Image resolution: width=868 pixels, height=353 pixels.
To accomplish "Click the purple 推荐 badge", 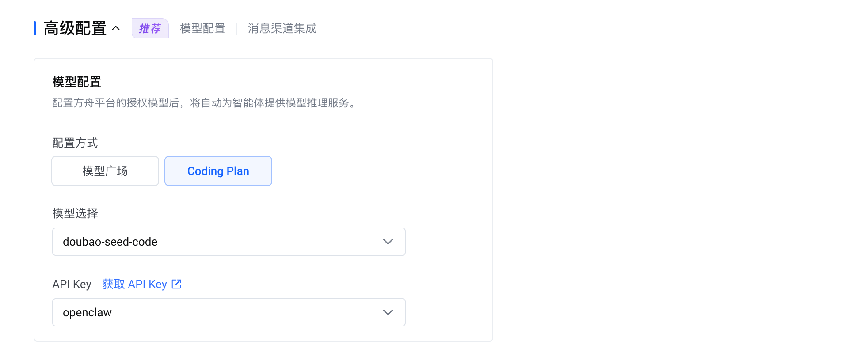I will (x=150, y=29).
